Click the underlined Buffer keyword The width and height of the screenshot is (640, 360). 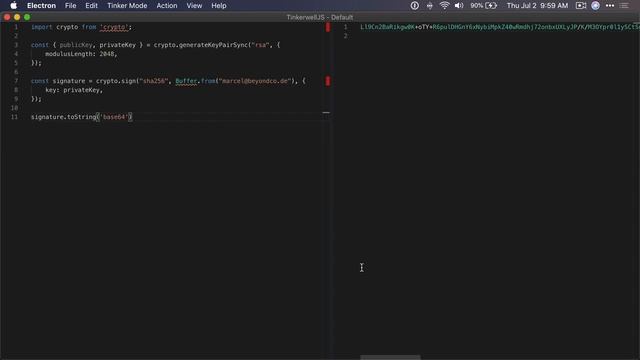coord(187,81)
